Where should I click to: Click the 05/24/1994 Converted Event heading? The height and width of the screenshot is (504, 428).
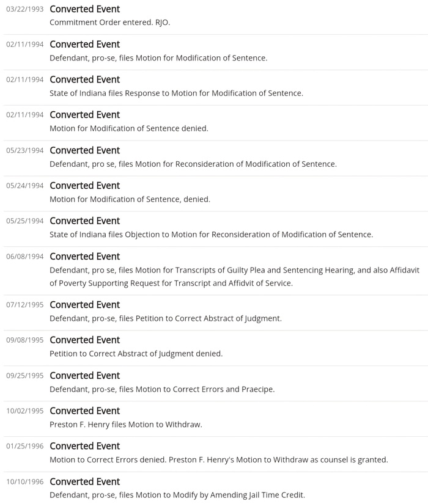pos(84,186)
